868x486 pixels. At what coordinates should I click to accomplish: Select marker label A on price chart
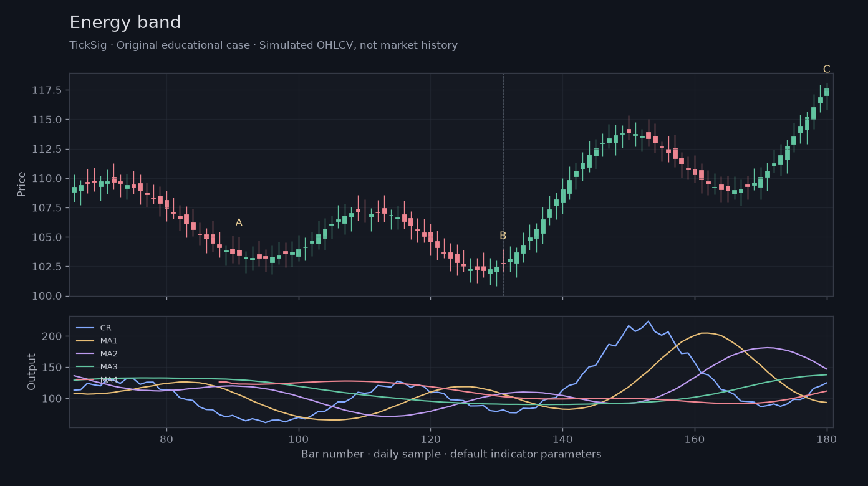pos(239,223)
